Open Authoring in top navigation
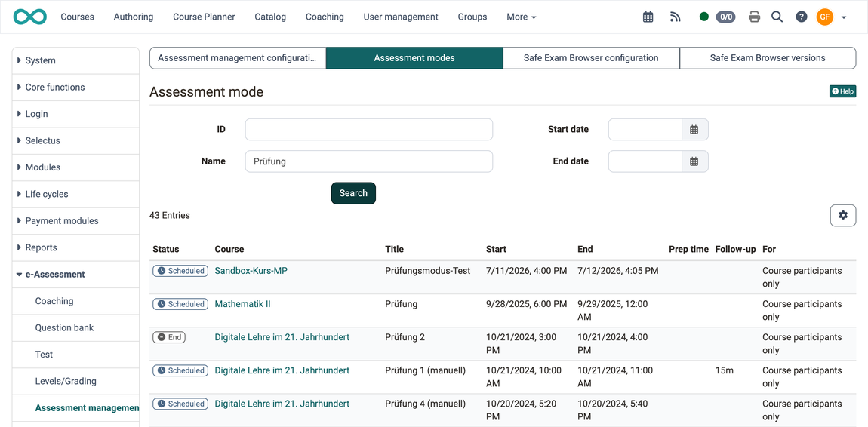The image size is (868, 427). pyautogui.click(x=134, y=17)
